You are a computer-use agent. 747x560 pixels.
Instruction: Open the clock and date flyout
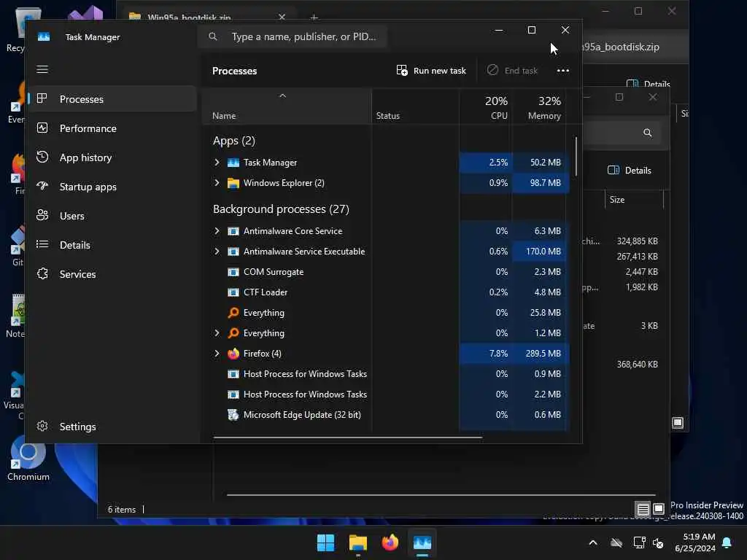694,542
